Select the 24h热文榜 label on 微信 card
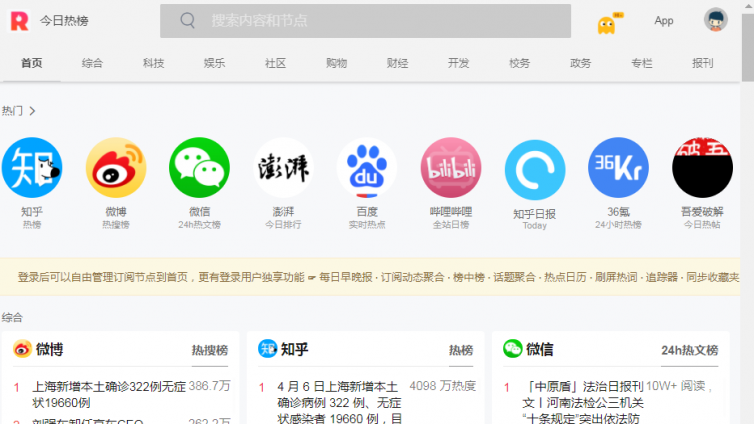 click(x=690, y=350)
